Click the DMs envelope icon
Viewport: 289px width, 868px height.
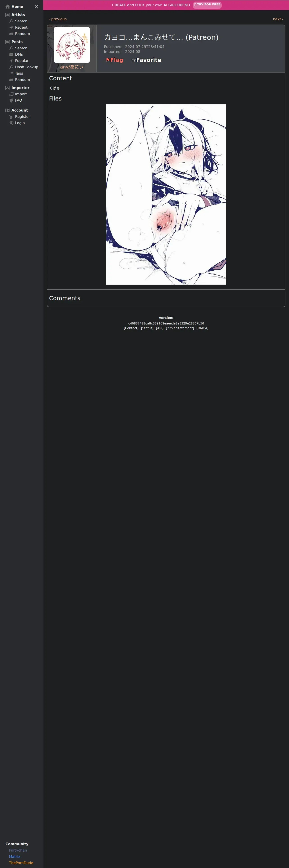coord(11,55)
